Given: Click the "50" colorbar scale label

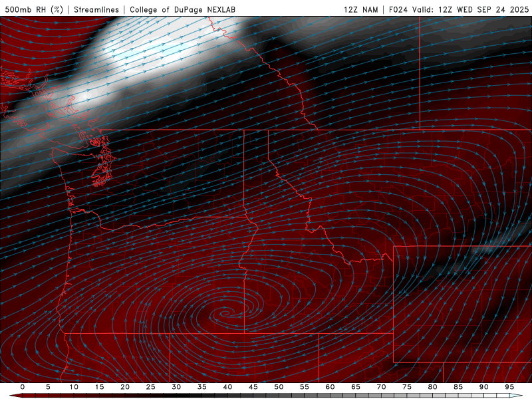Looking at the screenshot, I should [x=279, y=387].
